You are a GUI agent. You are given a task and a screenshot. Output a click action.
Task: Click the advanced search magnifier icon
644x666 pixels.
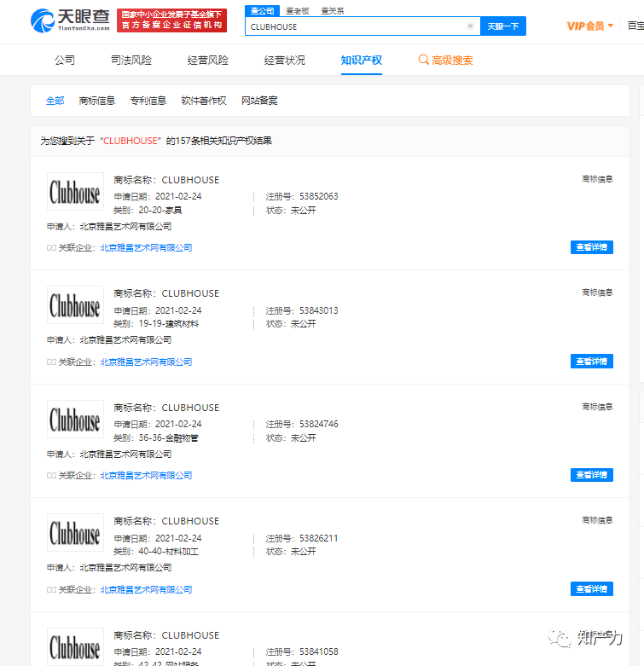[x=424, y=60]
